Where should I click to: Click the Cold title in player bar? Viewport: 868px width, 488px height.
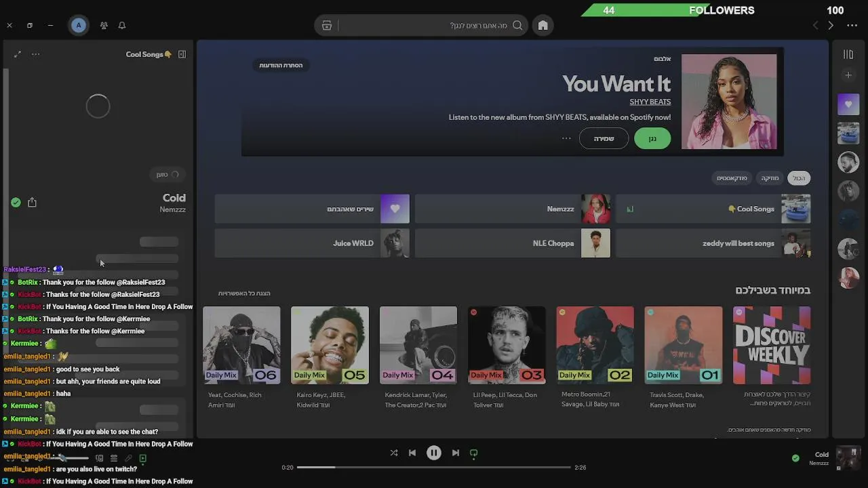(822, 455)
